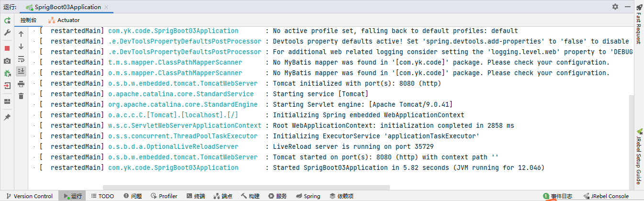Toggle soft-wrap in console output

pos(21,59)
